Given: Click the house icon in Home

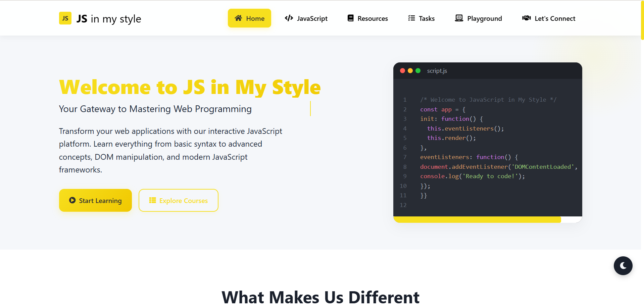Looking at the screenshot, I should 238,18.
